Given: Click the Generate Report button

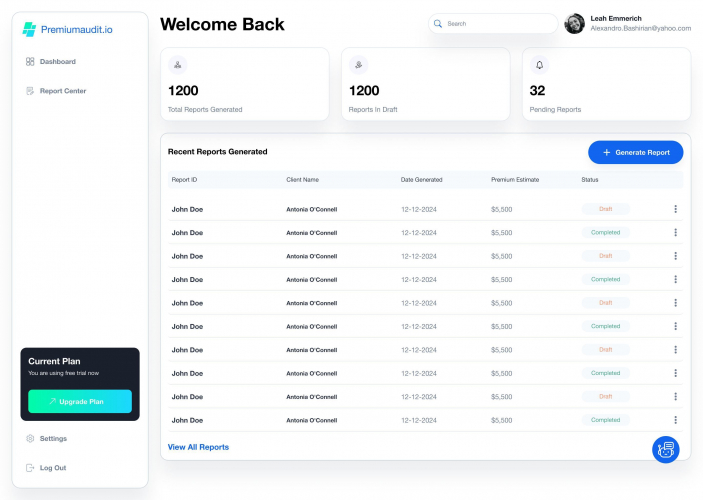Looking at the screenshot, I should [636, 152].
